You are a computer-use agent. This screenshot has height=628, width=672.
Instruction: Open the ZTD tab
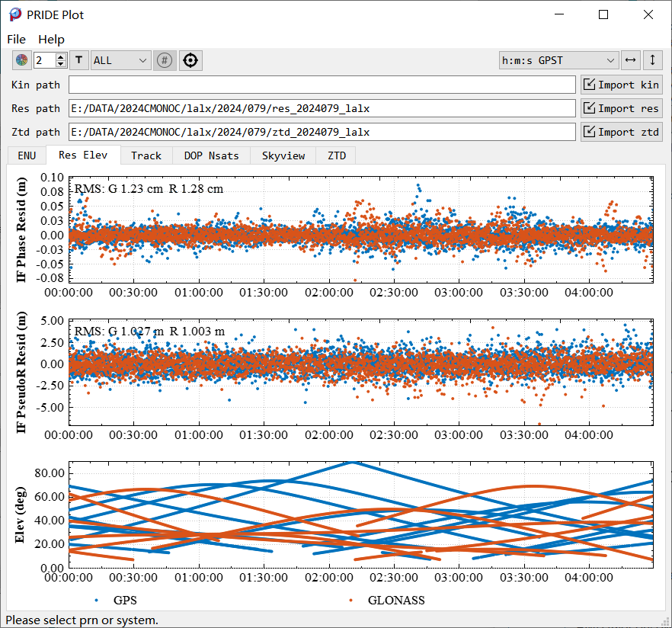click(337, 155)
